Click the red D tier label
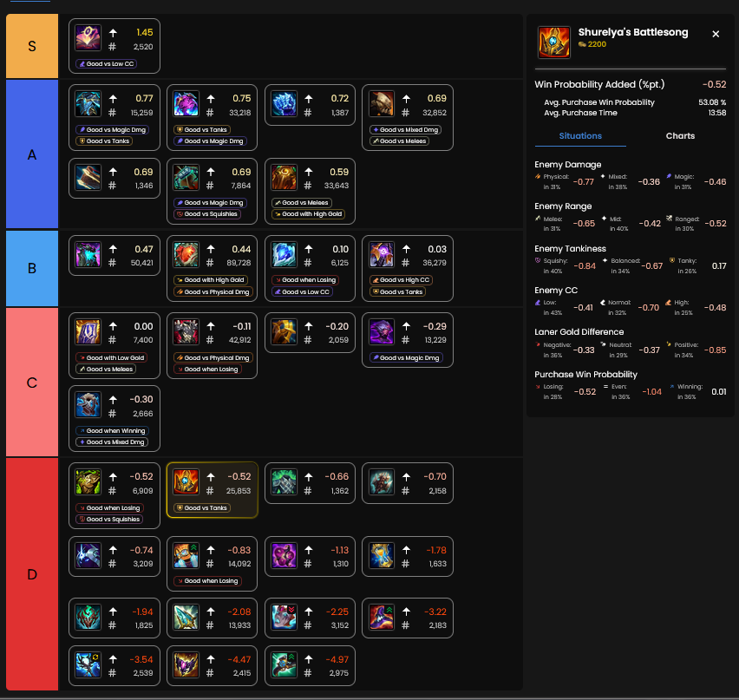This screenshot has height=700, width=739. pyautogui.click(x=32, y=573)
